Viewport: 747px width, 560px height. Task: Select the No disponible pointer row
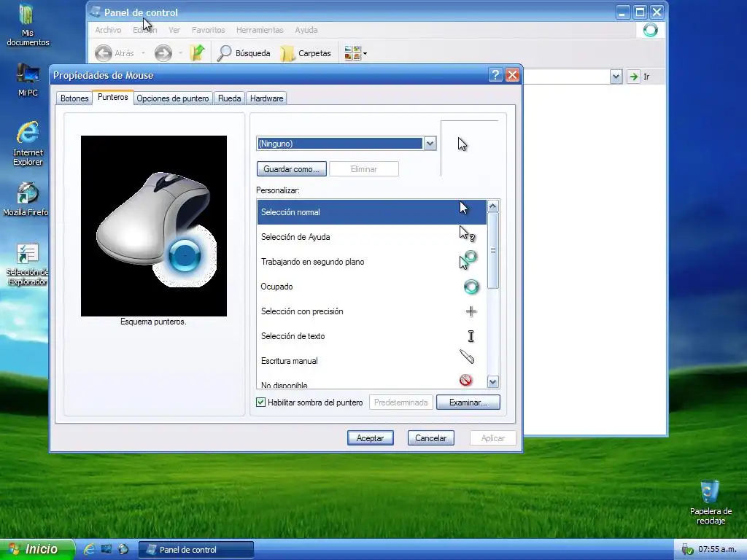point(371,381)
